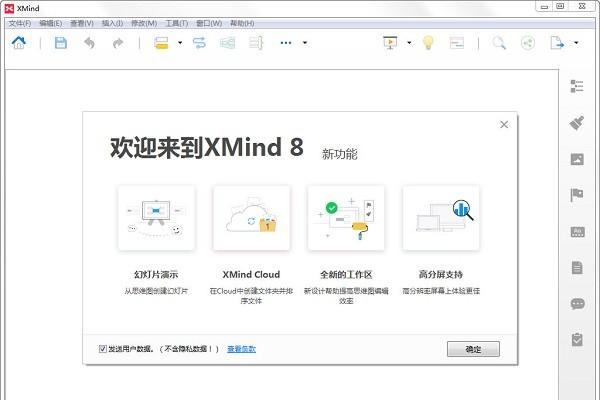The height and width of the screenshot is (400, 600).
Task: Close the welcome dialog with X
Action: tap(504, 124)
